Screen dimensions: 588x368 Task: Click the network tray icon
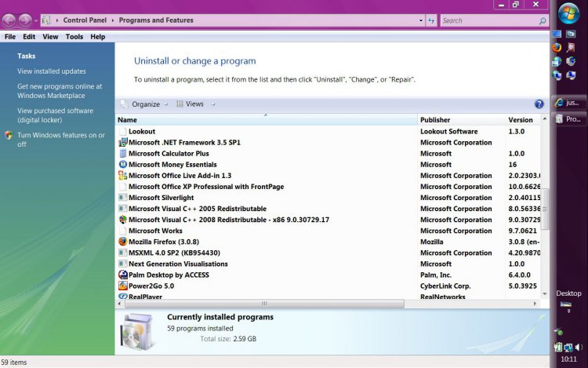pyautogui.click(x=568, y=348)
